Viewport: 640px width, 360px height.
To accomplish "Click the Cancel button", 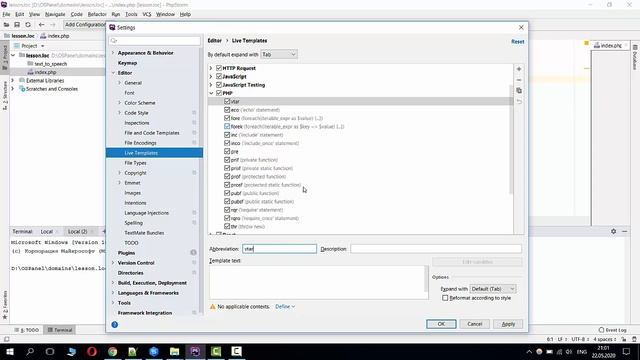I will click(x=475, y=324).
